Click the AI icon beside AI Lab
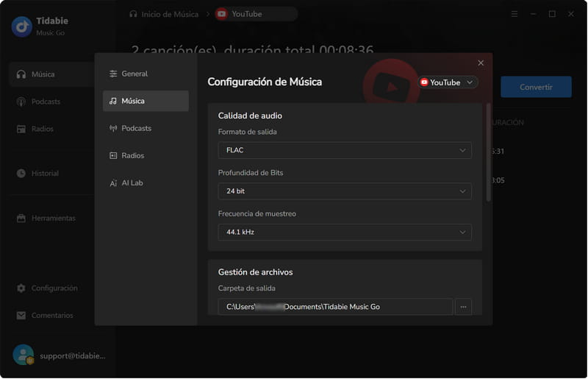 click(x=113, y=183)
